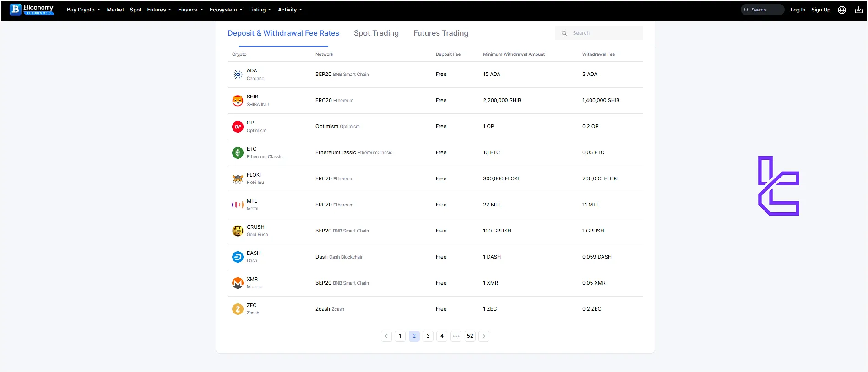This screenshot has width=868, height=372.
Task: Switch to the Spot Trading tab
Action: [376, 33]
